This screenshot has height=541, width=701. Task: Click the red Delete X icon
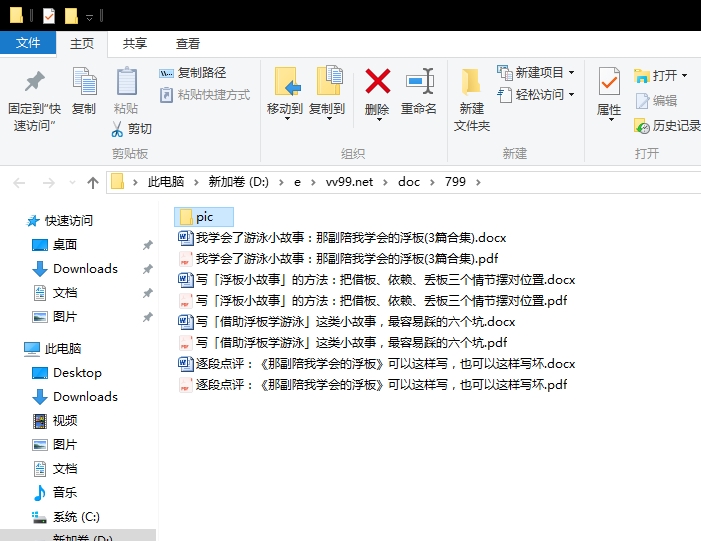coord(377,81)
